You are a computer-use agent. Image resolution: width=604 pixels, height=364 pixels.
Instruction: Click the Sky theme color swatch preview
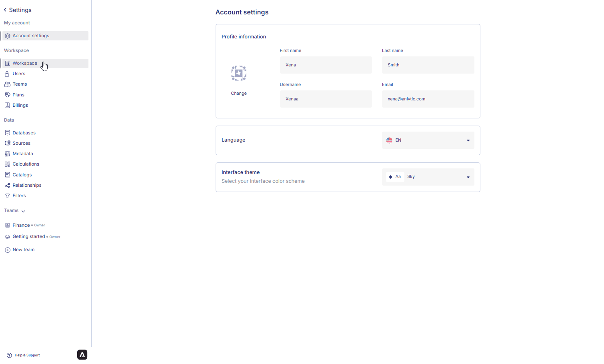tap(395, 177)
